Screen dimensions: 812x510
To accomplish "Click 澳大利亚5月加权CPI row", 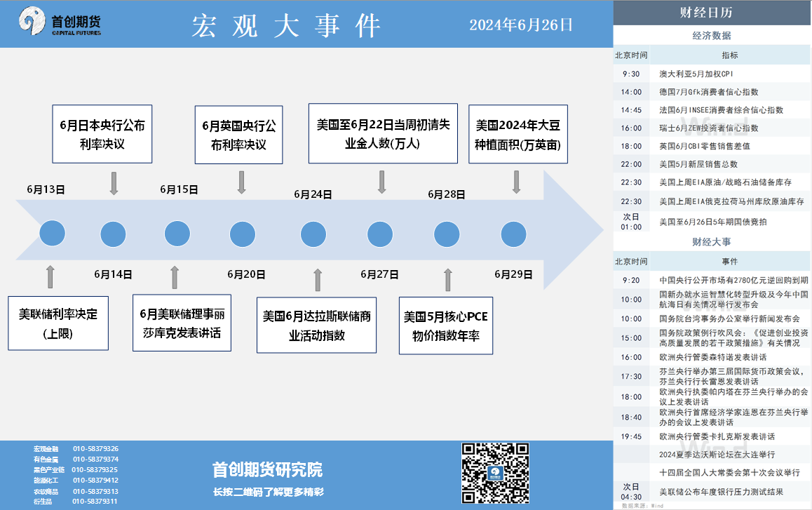I will click(x=712, y=74).
